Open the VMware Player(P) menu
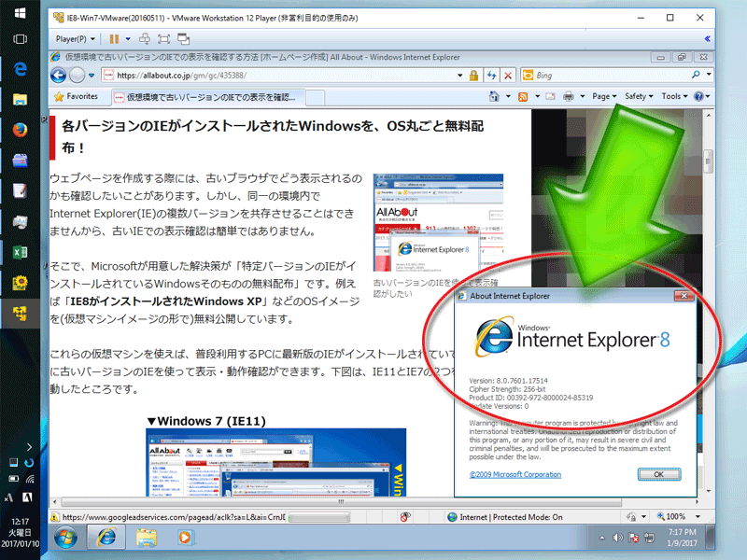 tap(75, 39)
